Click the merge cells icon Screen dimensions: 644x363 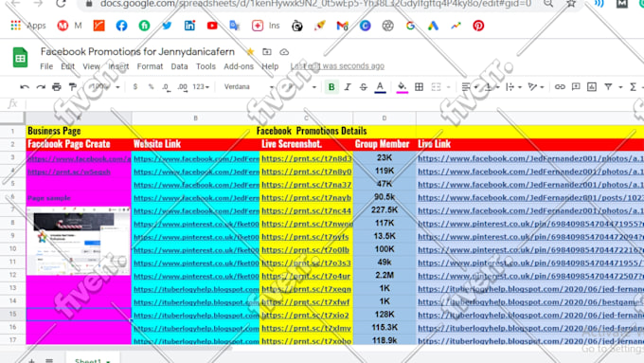(x=437, y=87)
